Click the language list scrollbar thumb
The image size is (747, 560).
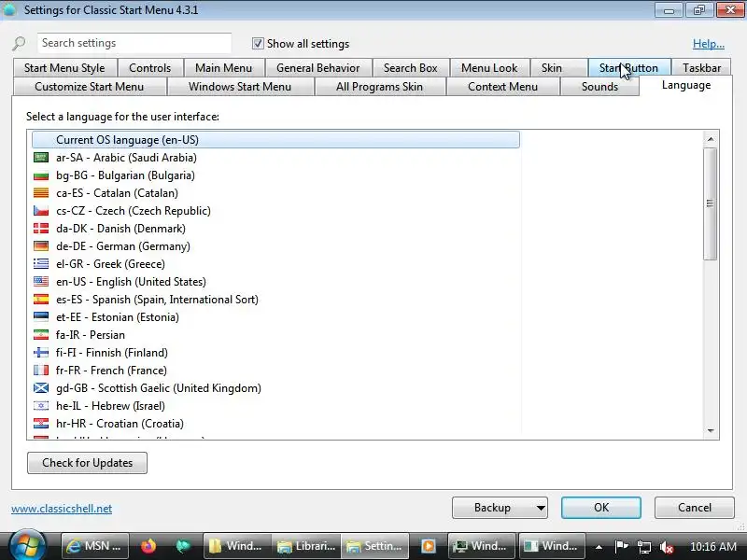coord(711,203)
